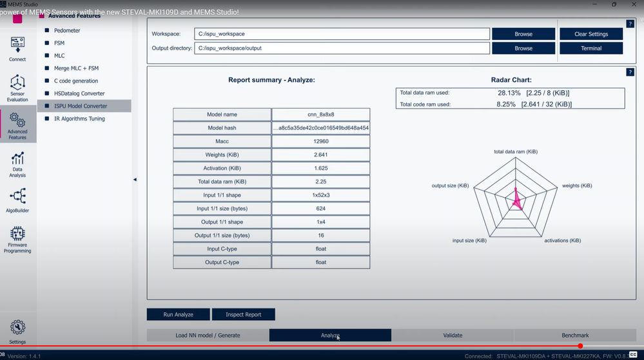Image resolution: width=644 pixels, height=360 pixels.
Task: Open IR Algorithms Tuning
Action: coord(79,118)
